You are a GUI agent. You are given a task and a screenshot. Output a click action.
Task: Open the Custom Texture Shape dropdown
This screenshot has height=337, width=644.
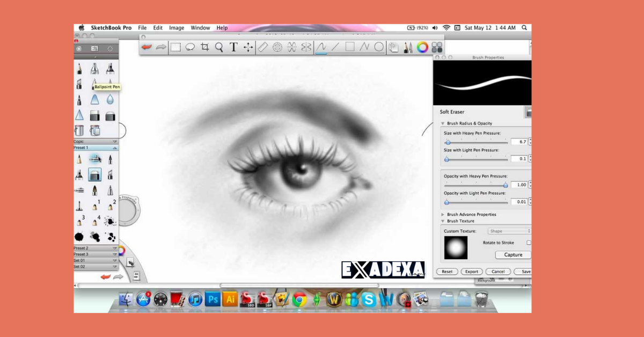[509, 230]
